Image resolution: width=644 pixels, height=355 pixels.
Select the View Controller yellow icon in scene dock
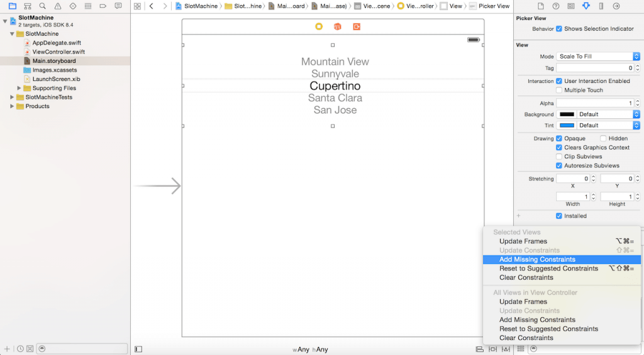tap(319, 26)
